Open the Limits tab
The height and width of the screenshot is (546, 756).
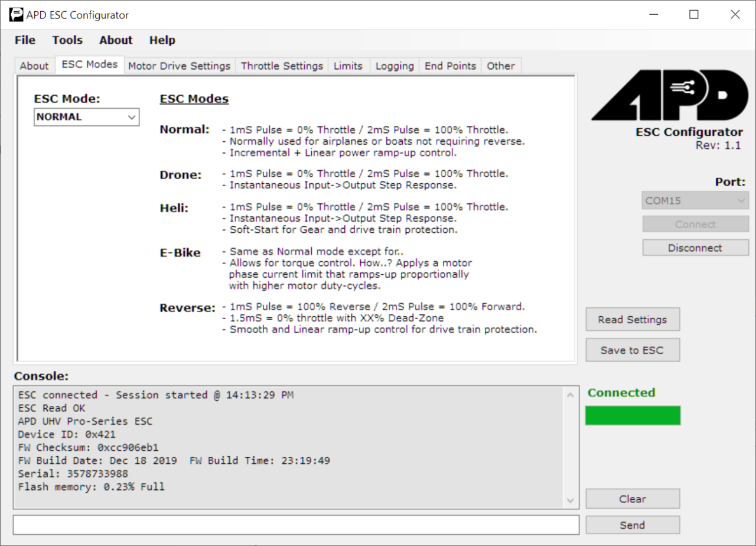click(348, 66)
